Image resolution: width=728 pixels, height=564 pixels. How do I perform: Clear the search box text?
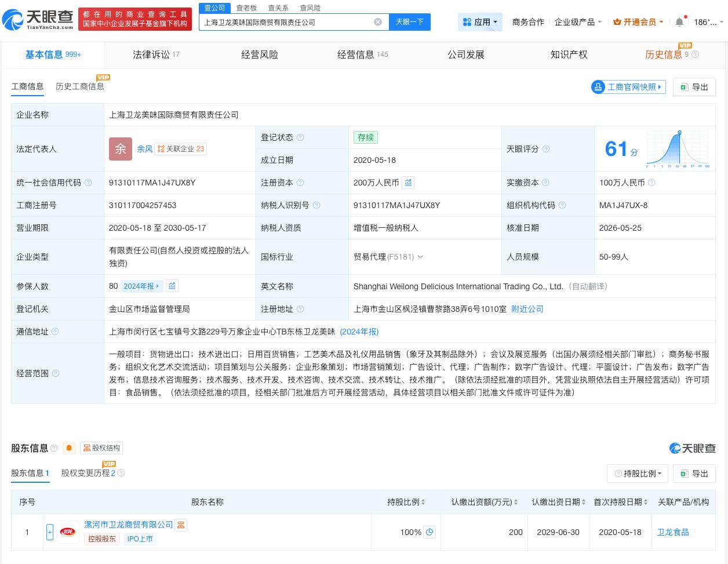(x=378, y=22)
